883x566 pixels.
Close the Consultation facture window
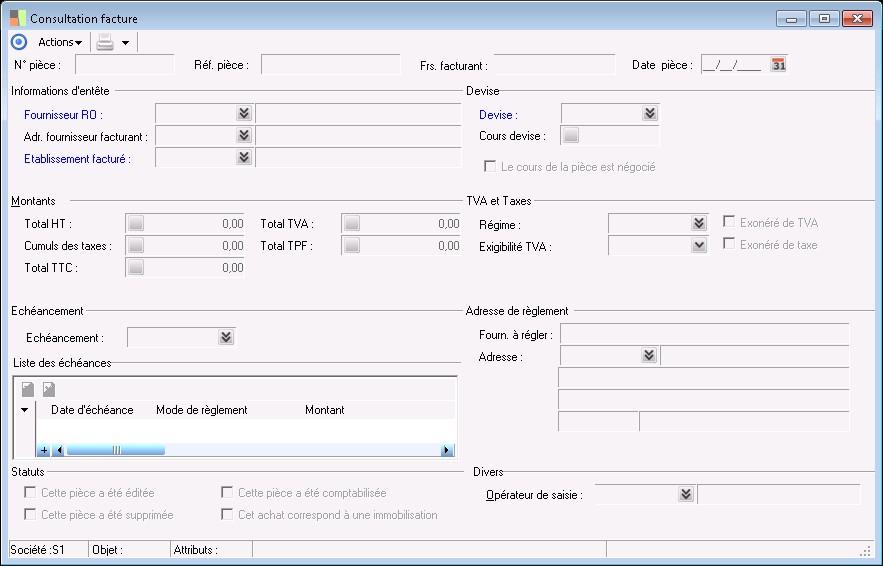click(x=857, y=19)
